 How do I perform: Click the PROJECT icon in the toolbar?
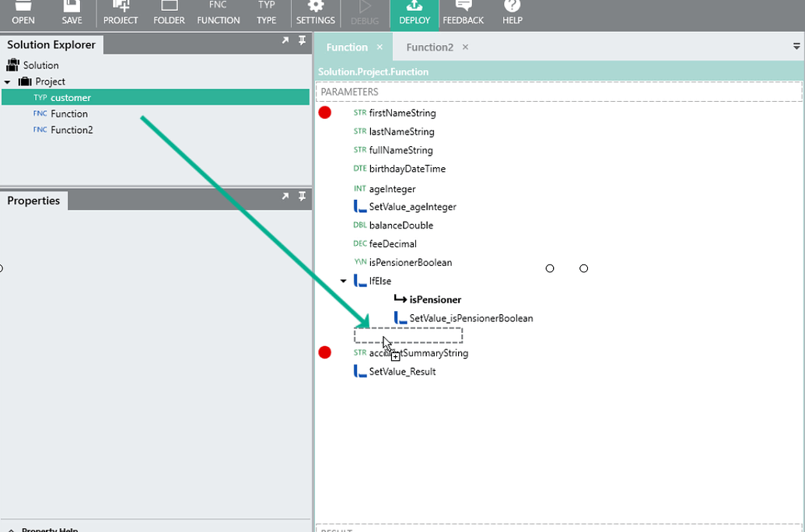click(121, 13)
